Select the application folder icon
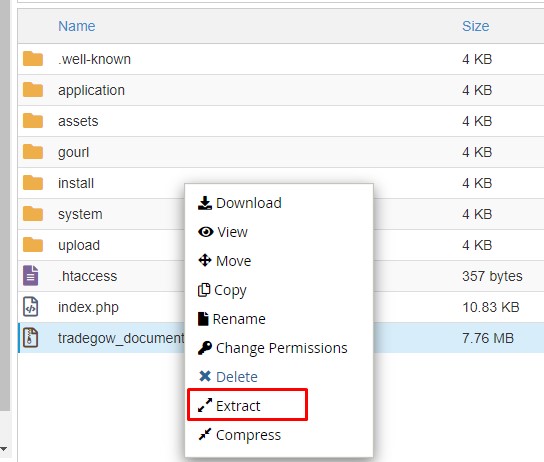This screenshot has height=462, width=544. pyautogui.click(x=33, y=90)
